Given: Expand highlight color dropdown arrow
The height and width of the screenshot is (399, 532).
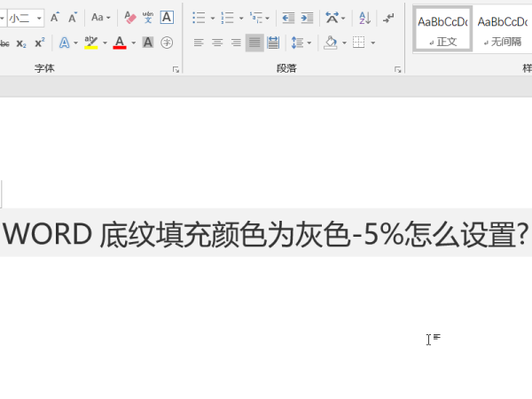Looking at the screenshot, I should [105, 43].
